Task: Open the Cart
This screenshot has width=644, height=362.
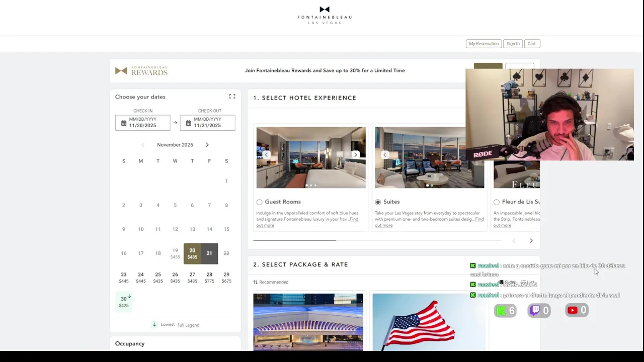Action: [x=531, y=44]
